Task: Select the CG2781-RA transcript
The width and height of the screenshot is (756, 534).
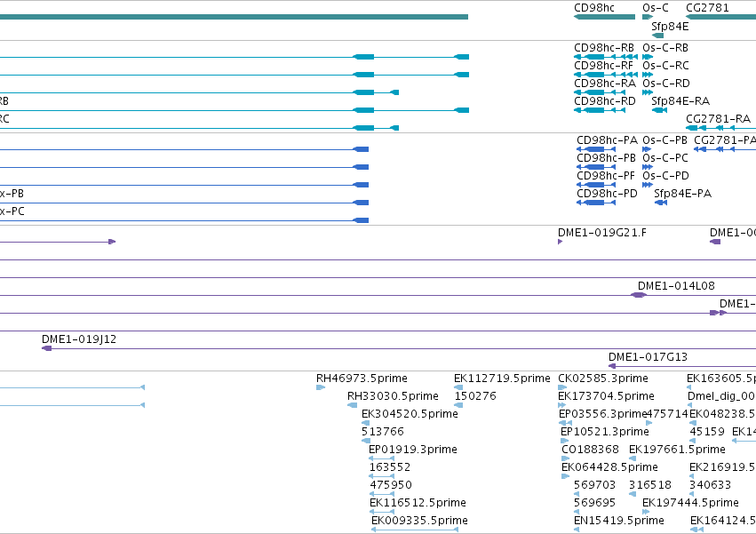Action: click(x=719, y=119)
